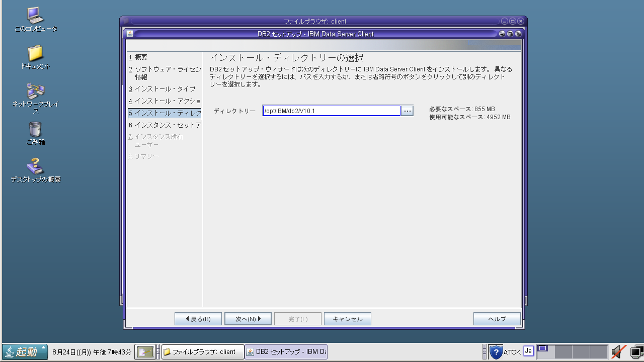
Task: Click the muted volume speaker icon
Action: [618, 352]
